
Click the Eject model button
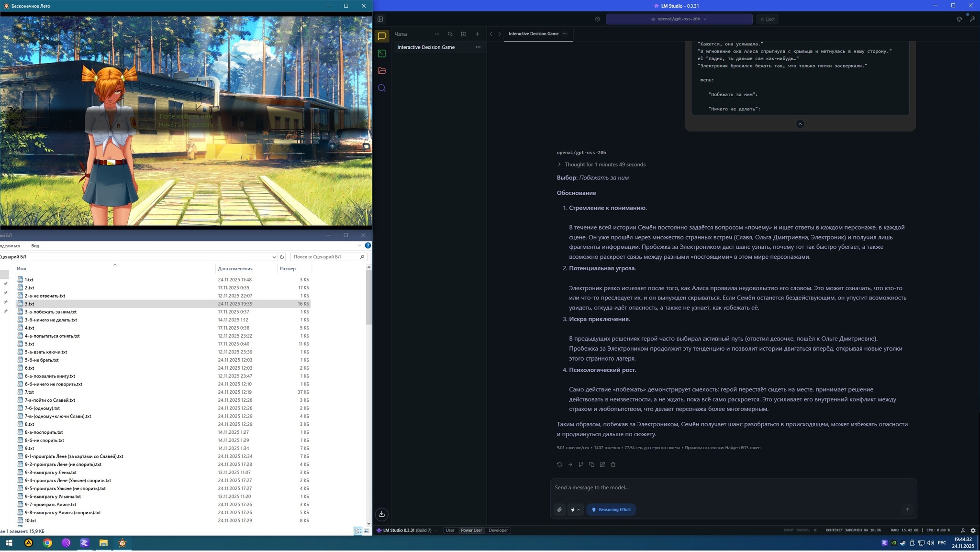(767, 19)
